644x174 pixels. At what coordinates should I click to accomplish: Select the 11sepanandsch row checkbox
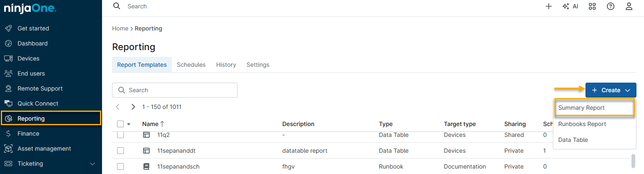(120, 166)
